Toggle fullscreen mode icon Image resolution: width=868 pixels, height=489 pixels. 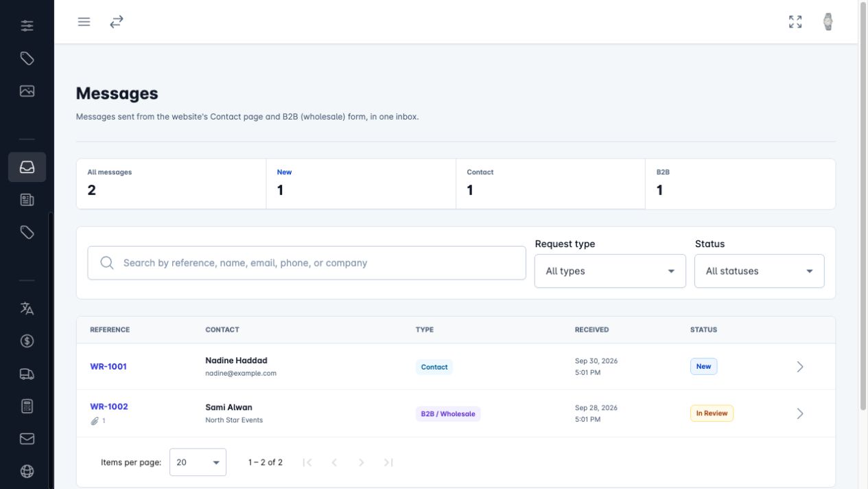(795, 22)
